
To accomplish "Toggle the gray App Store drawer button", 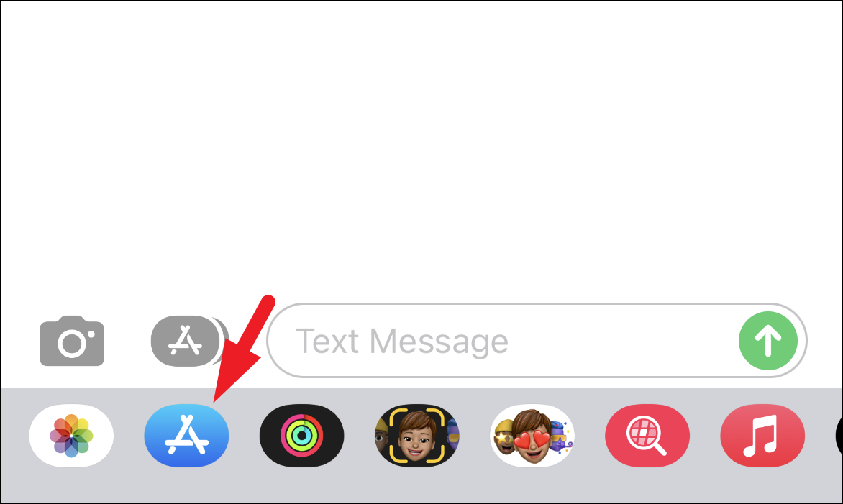I will point(186,342).
